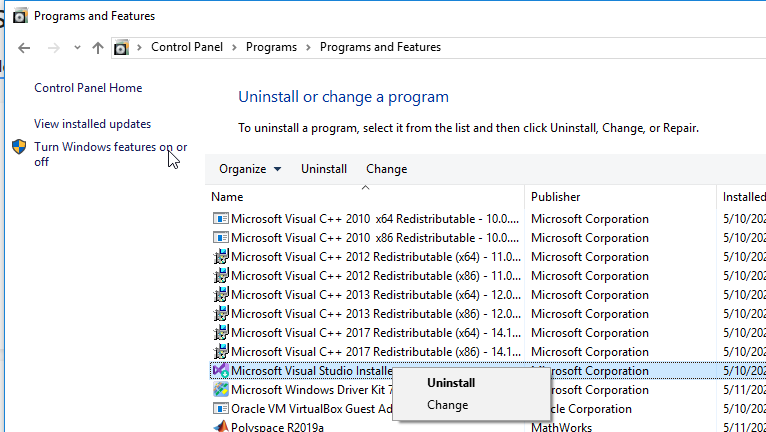The height and width of the screenshot is (432, 766).
Task: Sort by the Installed On column header
Action: click(x=742, y=197)
